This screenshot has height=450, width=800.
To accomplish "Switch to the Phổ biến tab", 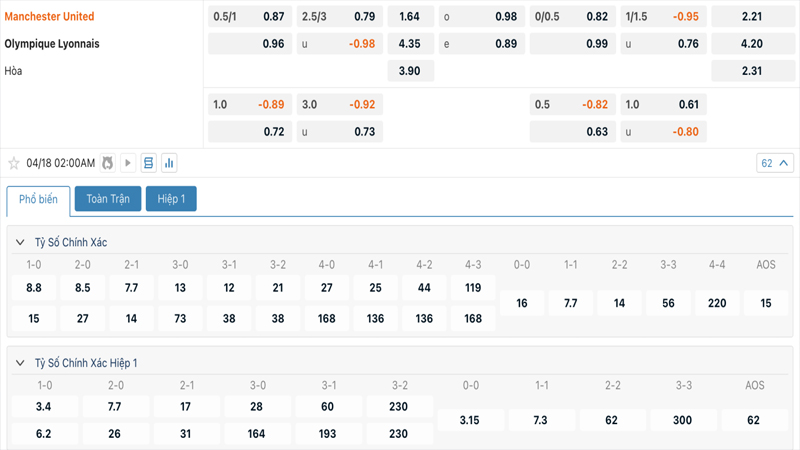I will click(x=38, y=199).
